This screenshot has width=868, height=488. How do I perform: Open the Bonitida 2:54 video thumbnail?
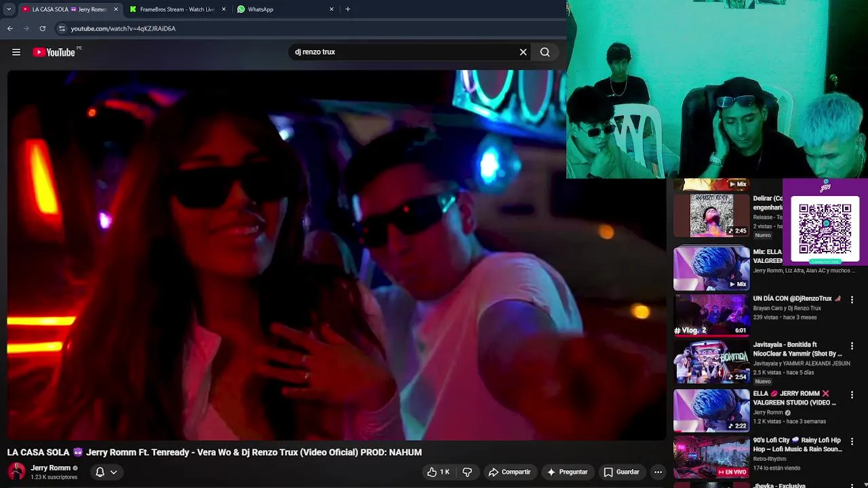point(711,362)
